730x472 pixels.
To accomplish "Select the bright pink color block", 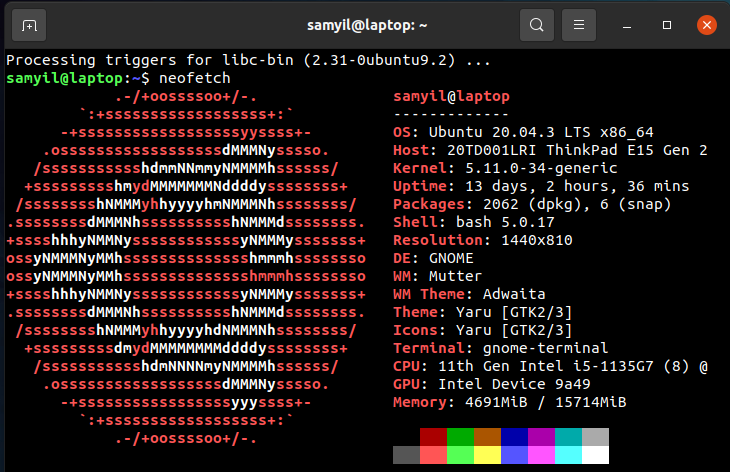I will [541, 455].
